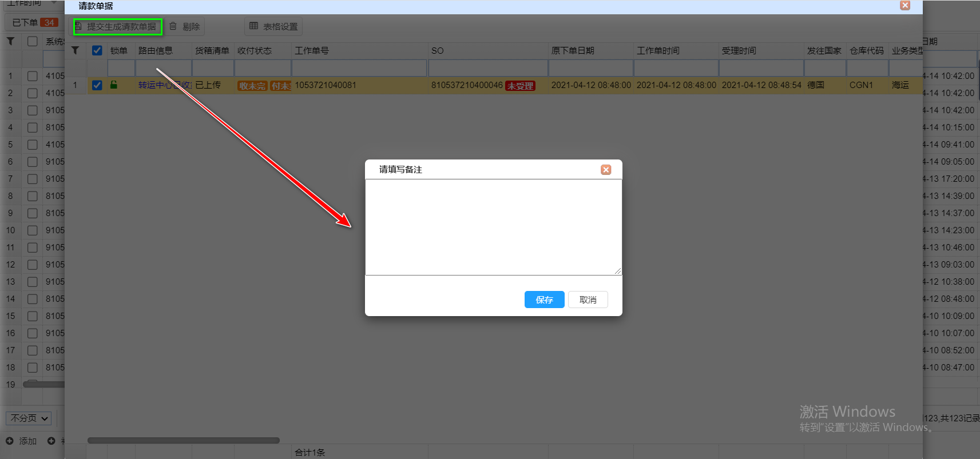The height and width of the screenshot is (459, 980).
Task: Click the filter funnel icon in background table
Action: 10,41
